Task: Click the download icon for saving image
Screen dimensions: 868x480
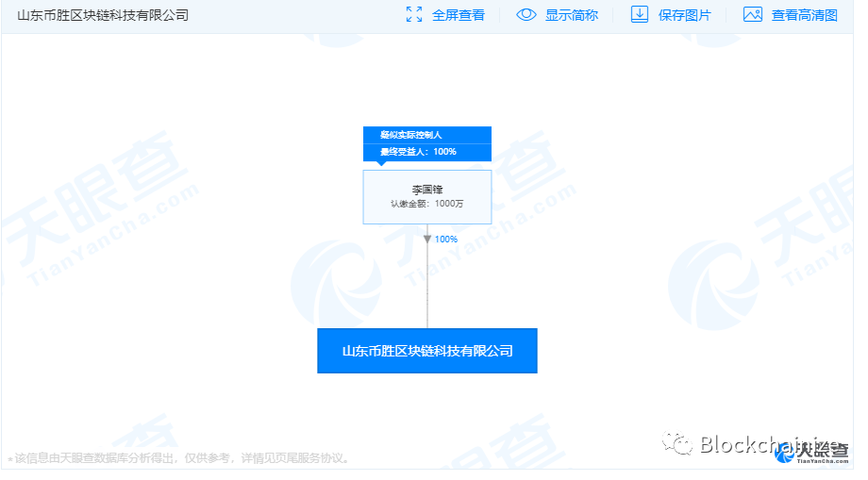Action: 640,15
